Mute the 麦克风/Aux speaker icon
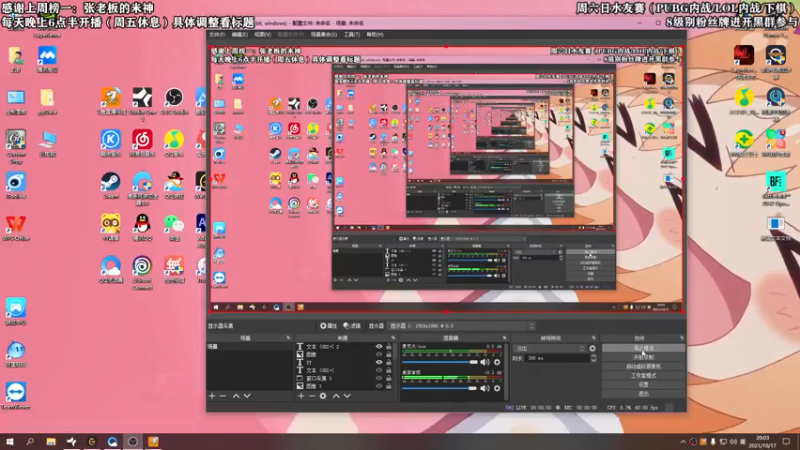The width and height of the screenshot is (800, 450). 485,362
